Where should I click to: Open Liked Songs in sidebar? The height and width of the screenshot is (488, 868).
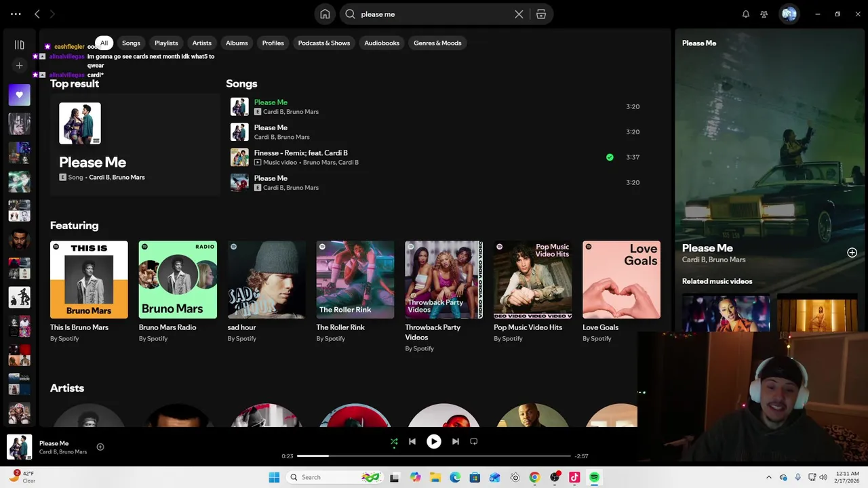[19, 95]
